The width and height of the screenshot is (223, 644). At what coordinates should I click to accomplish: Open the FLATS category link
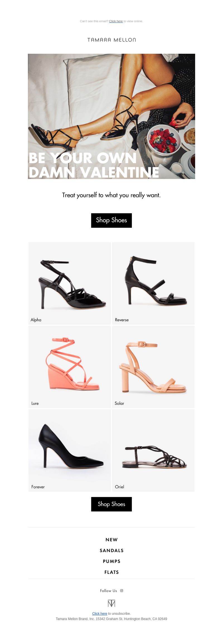(x=111, y=572)
